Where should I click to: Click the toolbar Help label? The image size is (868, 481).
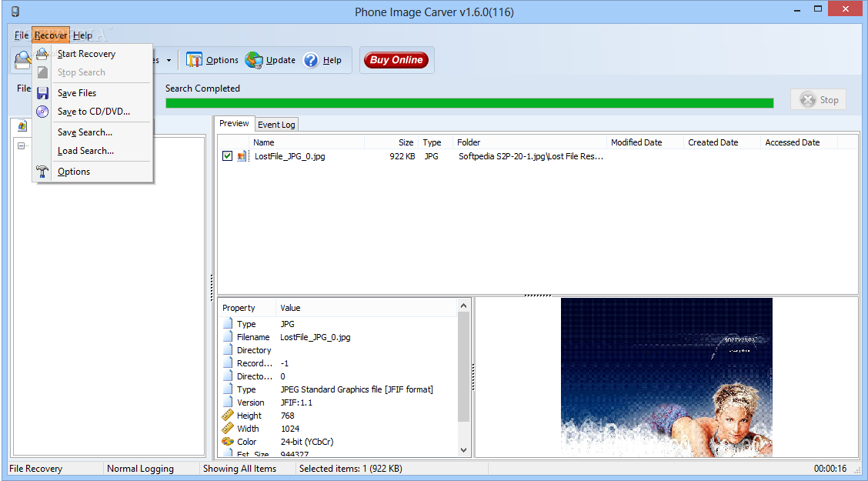click(332, 60)
